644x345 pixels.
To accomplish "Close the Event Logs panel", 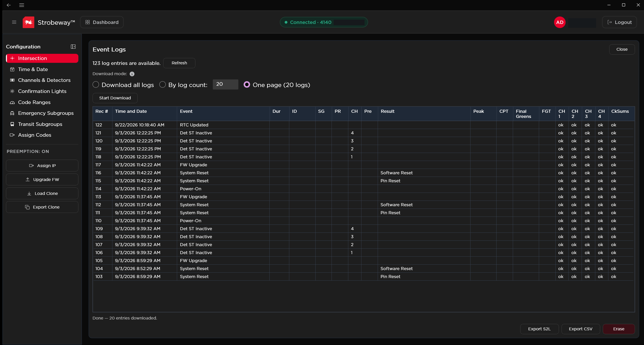I will click(x=622, y=49).
